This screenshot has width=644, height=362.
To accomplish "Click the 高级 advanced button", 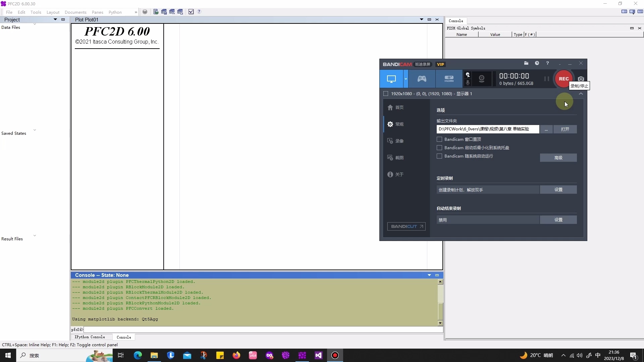I will click(558, 158).
